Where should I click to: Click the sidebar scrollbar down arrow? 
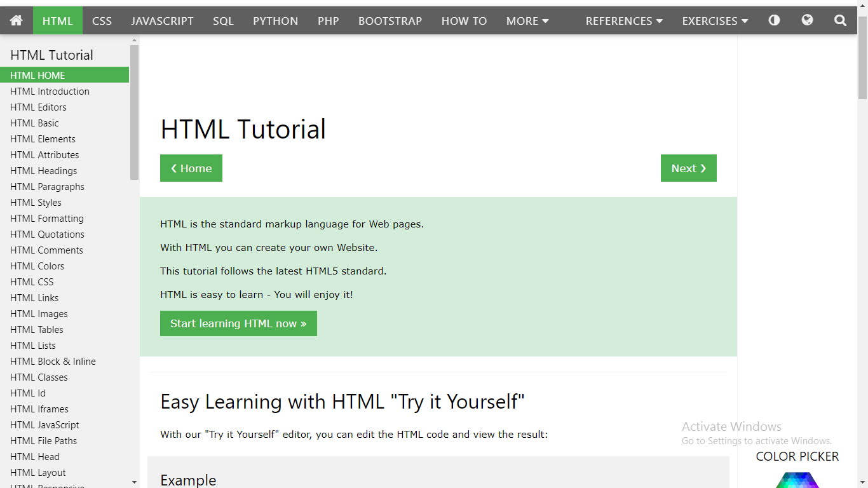pos(134,482)
